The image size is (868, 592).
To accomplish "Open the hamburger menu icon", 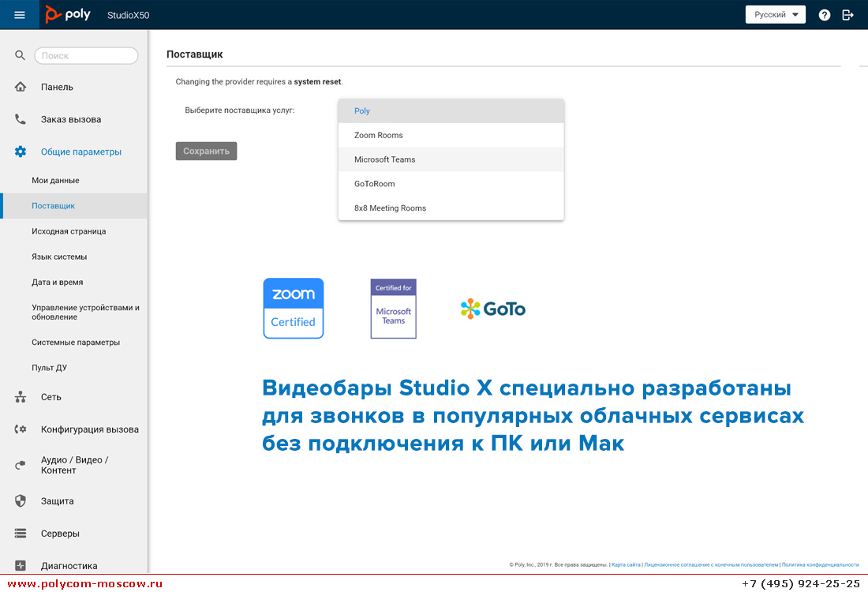I will point(20,15).
